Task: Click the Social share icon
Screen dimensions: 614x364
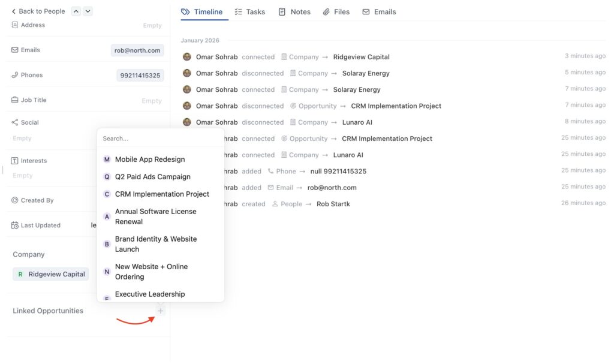Action: click(15, 122)
